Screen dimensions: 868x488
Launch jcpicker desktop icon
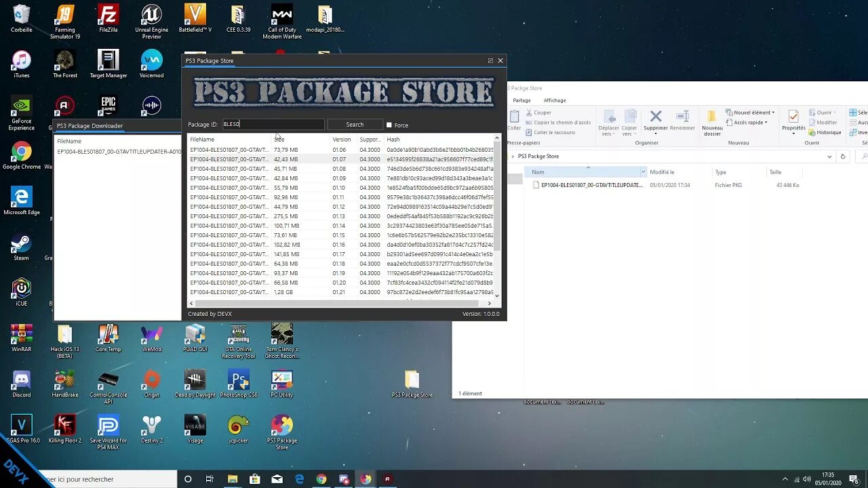239,429
